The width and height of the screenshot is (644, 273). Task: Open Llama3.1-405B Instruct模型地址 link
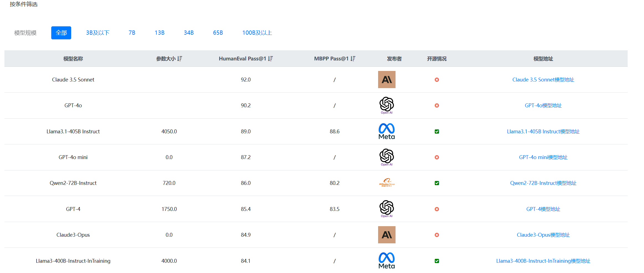[x=543, y=131]
